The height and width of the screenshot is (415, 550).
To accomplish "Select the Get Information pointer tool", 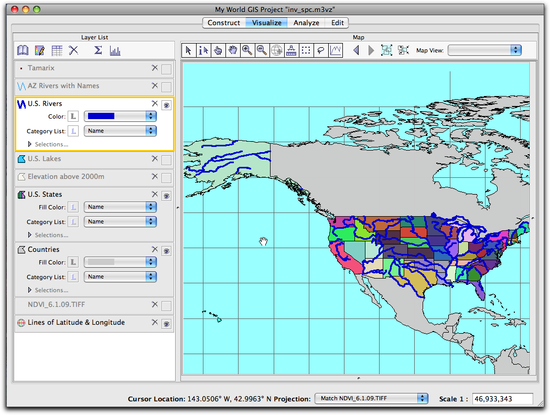I will click(x=203, y=51).
